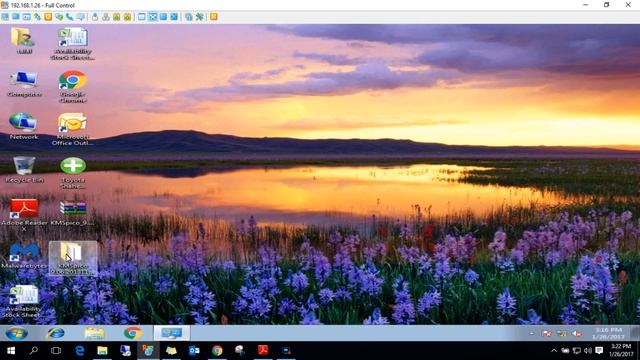Screen dimensions: 640x360
Task: Switch to Adobe Acrobat on local taskbar
Action: click(x=263, y=351)
